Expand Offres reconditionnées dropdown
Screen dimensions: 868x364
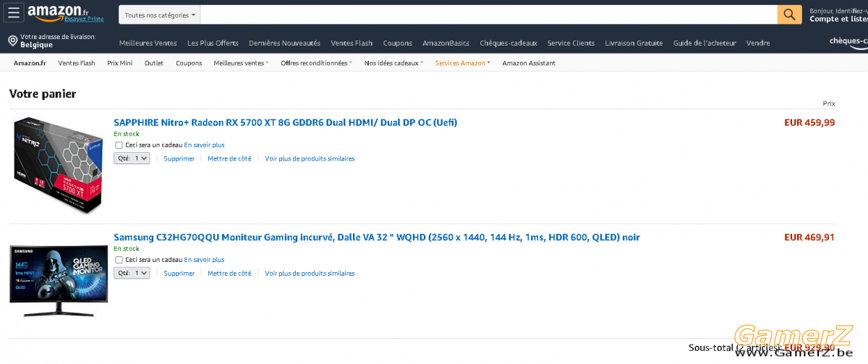coord(317,63)
